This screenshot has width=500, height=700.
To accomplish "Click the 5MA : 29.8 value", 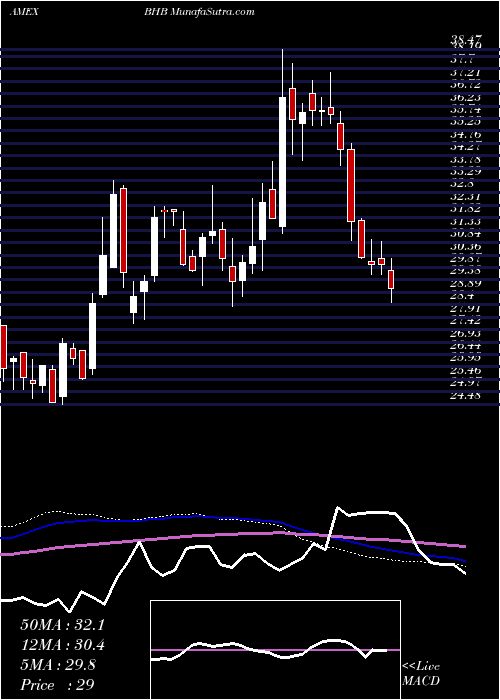I will pos(59,665).
